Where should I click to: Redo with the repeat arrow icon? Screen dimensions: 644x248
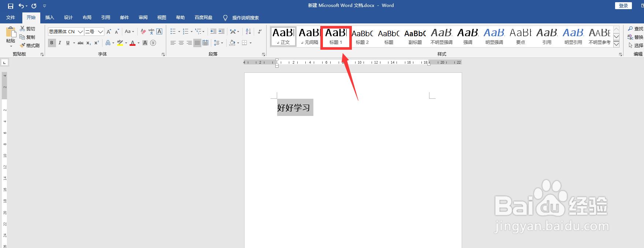click(34, 6)
